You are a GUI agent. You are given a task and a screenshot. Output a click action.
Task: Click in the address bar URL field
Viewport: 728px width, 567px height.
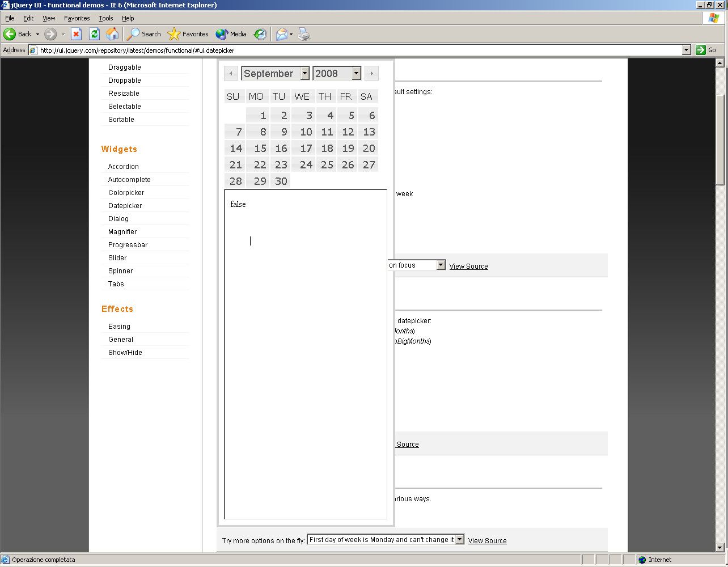point(357,50)
